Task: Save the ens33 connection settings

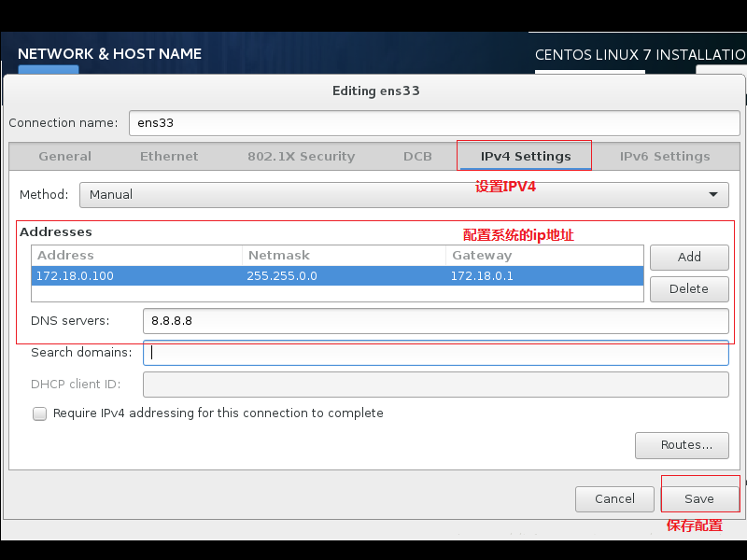Action: click(x=698, y=499)
